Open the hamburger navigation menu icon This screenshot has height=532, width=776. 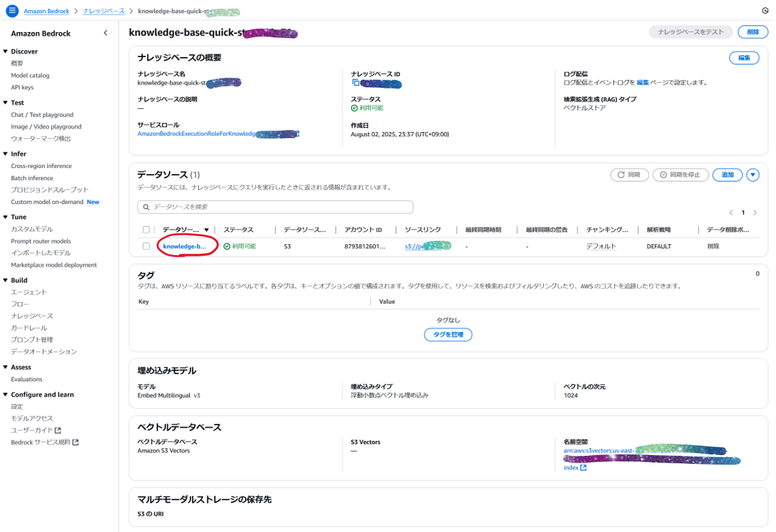pyautogui.click(x=12, y=10)
